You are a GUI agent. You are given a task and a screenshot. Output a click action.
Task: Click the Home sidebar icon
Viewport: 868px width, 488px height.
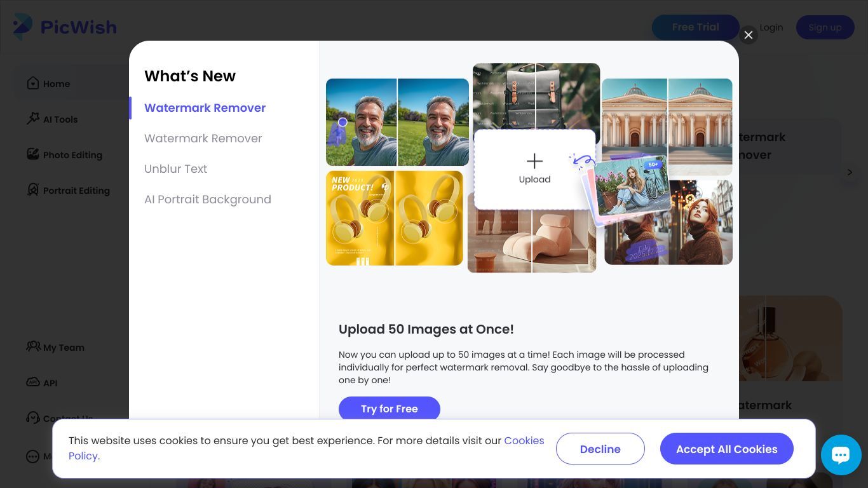[33, 83]
